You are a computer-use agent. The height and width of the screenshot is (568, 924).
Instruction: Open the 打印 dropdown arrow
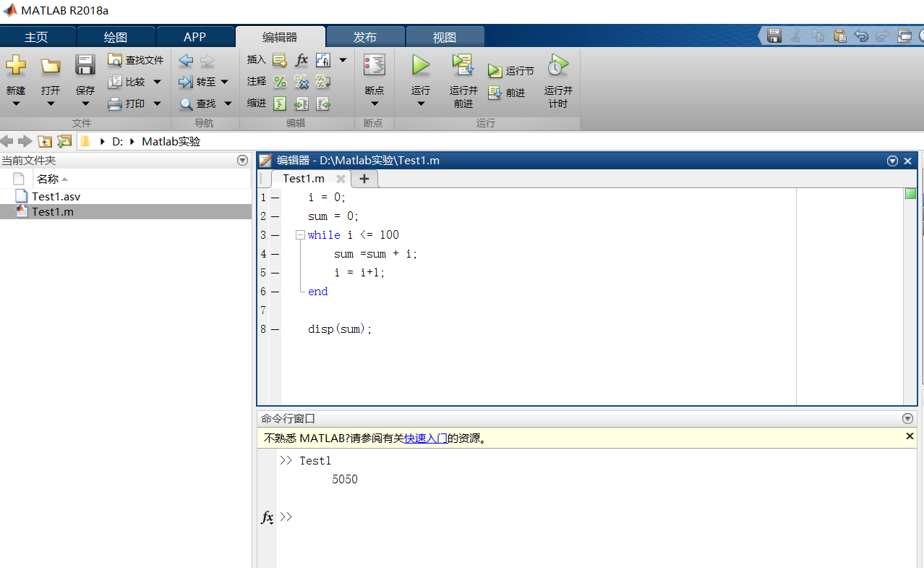coord(157,103)
